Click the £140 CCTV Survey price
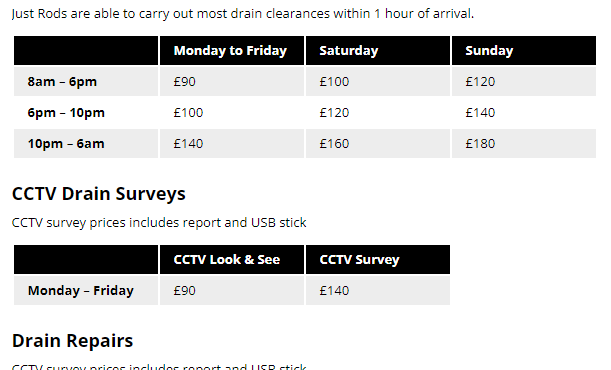The width and height of the screenshot is (611, 370). coord(378,291)
